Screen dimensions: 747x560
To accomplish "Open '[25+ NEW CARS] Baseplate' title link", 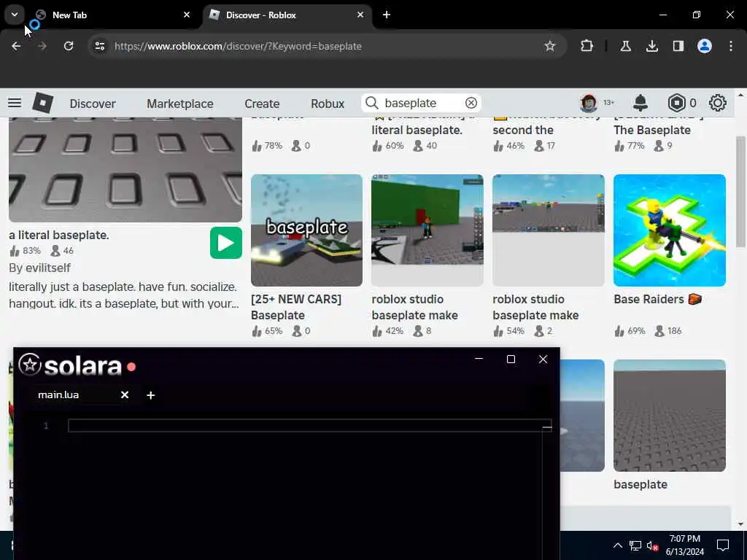I will (296, 307).
